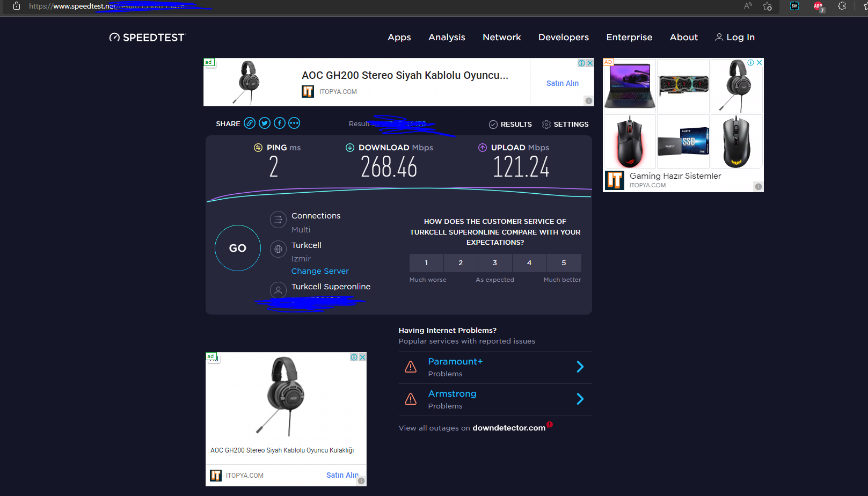The width and height of the screenshot is (868, 496).
Task: Click the graphics card thumbnail in side ad
Action: [x=683, y=86]
